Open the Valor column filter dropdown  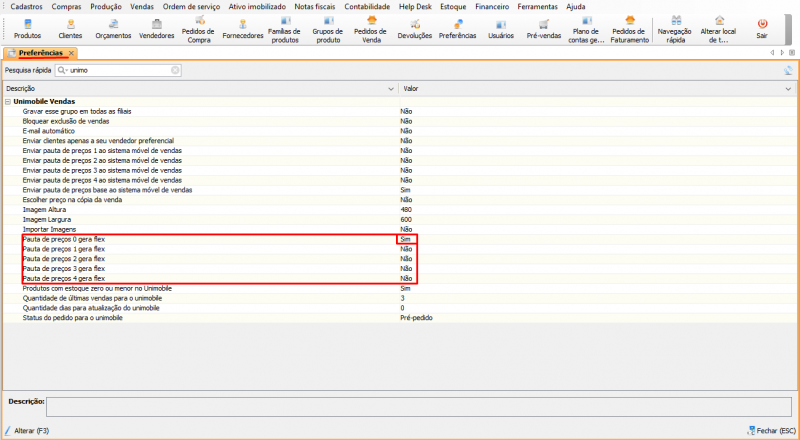pyautogui.click(x=788, y=88)
